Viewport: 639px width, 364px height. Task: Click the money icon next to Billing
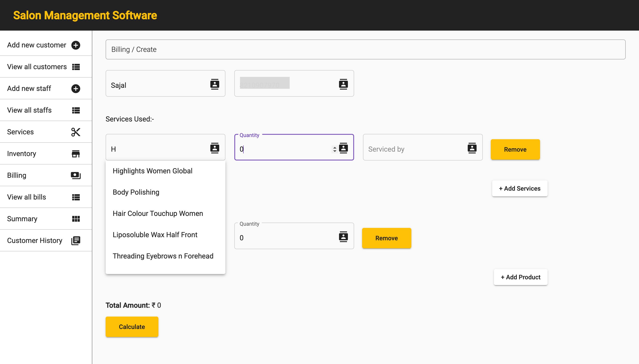76,176
